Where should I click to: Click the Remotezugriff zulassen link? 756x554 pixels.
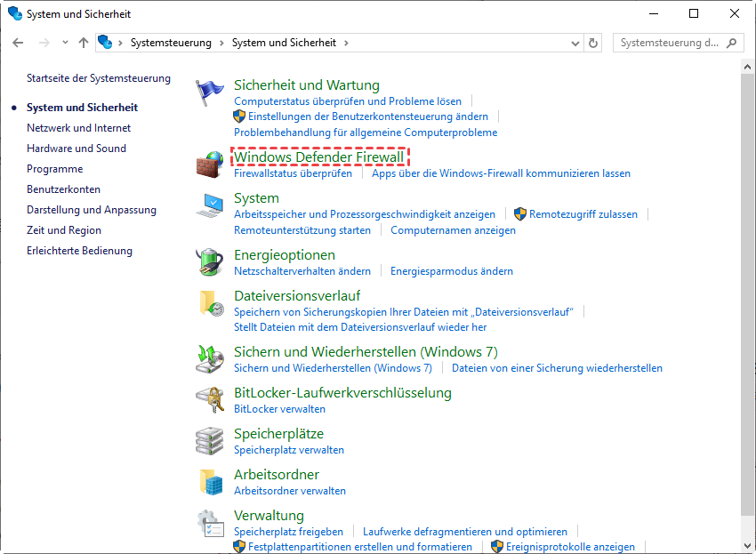click(583, 214)
